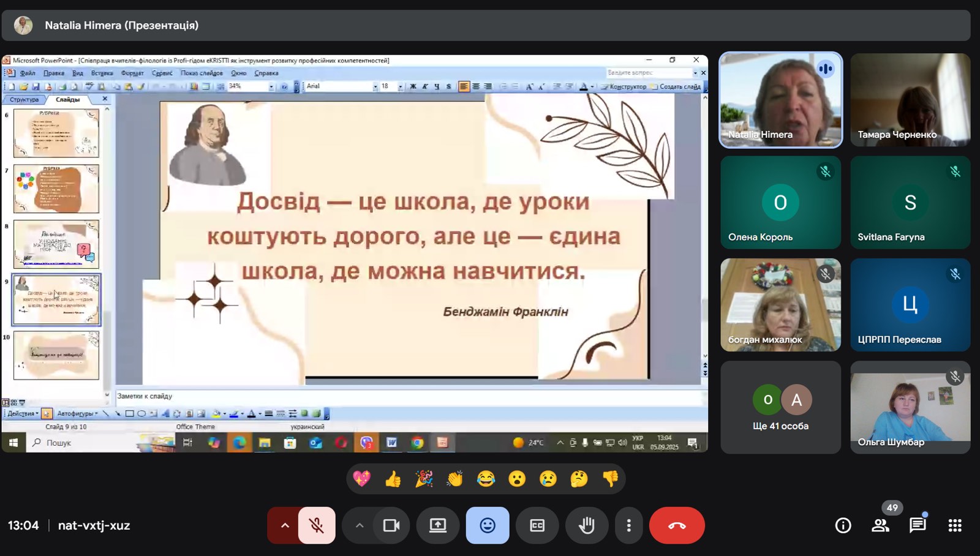Click the Ще 41 особа tile
The height and width of the screenshot is (556, 980).
coord(780,407)
